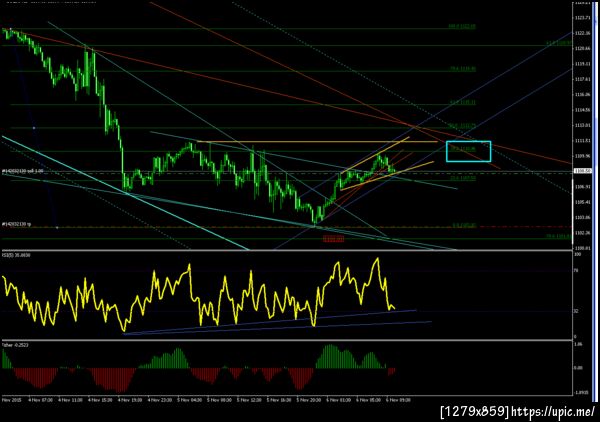Click the 5 Nov 20:00 time label

309,400
